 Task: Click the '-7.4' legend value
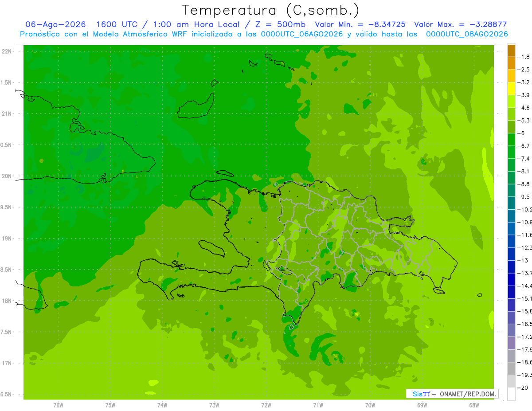pyautogui.click(x=524, y=158)
